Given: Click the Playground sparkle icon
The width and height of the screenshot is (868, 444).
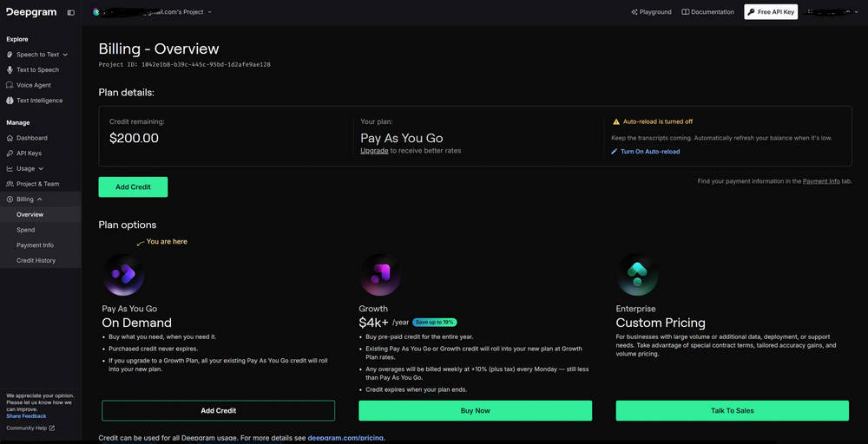Looking at the screenshot, I should pyautogui.click(x=635, y=11).
